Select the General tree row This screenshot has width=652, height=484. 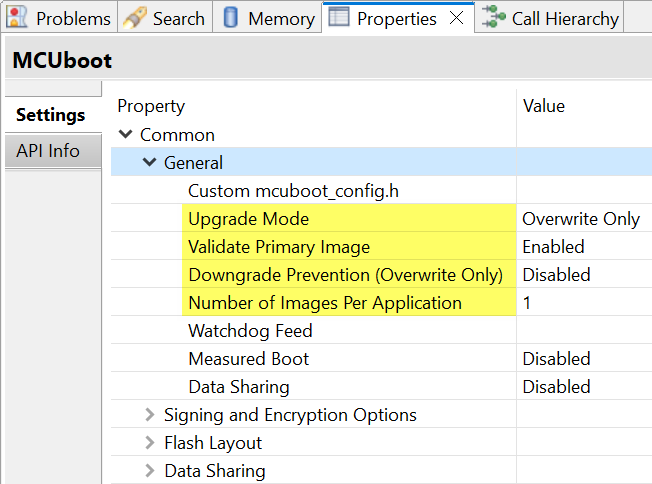click(381, 162)
